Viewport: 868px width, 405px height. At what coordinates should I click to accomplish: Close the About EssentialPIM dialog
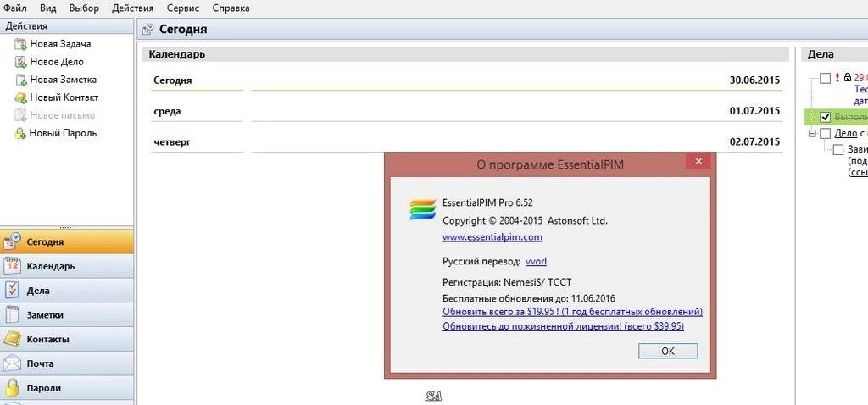coord(698,161)
